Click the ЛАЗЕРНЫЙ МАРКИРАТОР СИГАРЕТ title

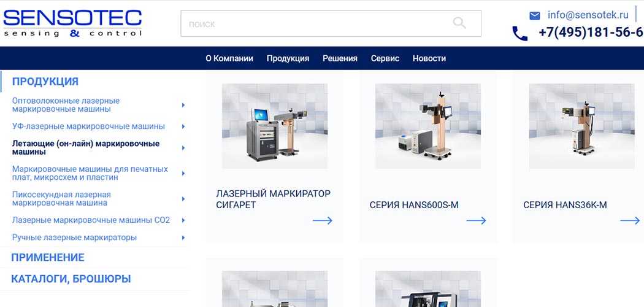click(273, 199)
